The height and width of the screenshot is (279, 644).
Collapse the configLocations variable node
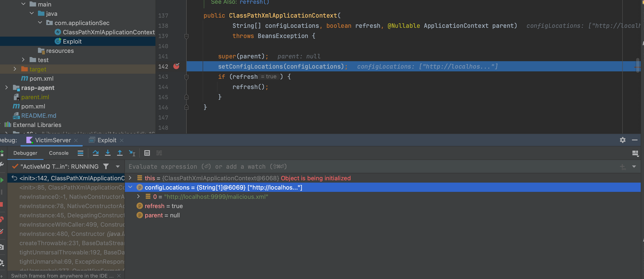(130, 187)
